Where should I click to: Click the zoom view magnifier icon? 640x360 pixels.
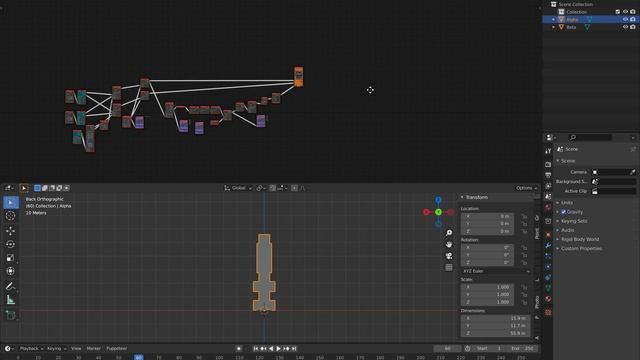[x=449, y=233]
